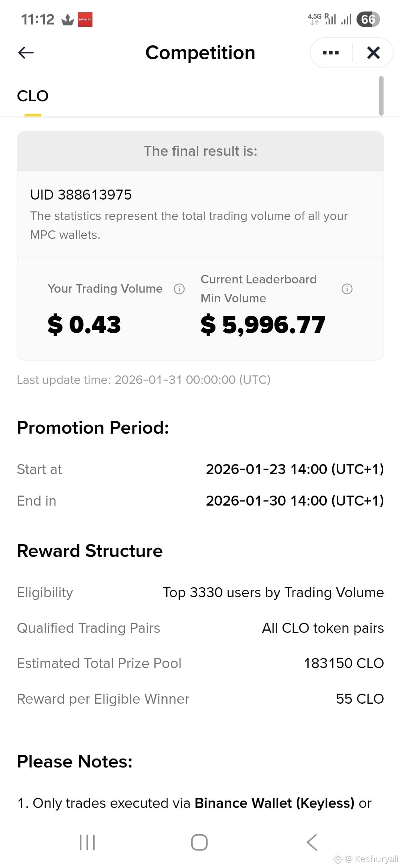Tap the red Boyner notification icon
The image size is (401, 868).
pos(85,19)
